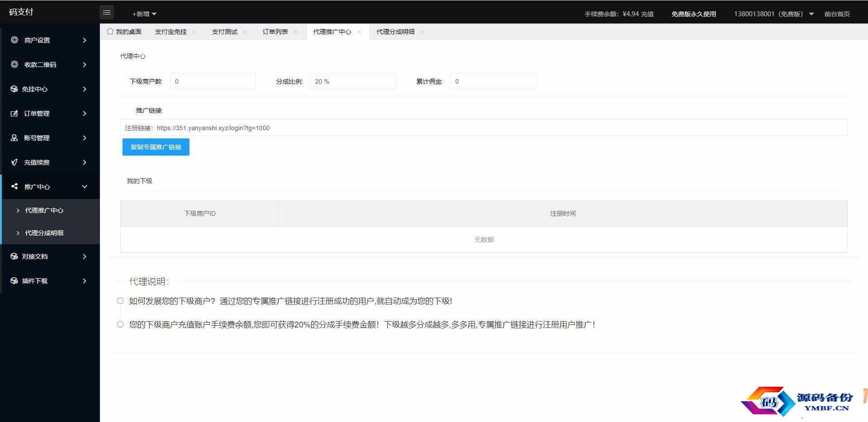Open the +新增 dropdown
Viewport: 868px width, 422px height.
(144, 14)
